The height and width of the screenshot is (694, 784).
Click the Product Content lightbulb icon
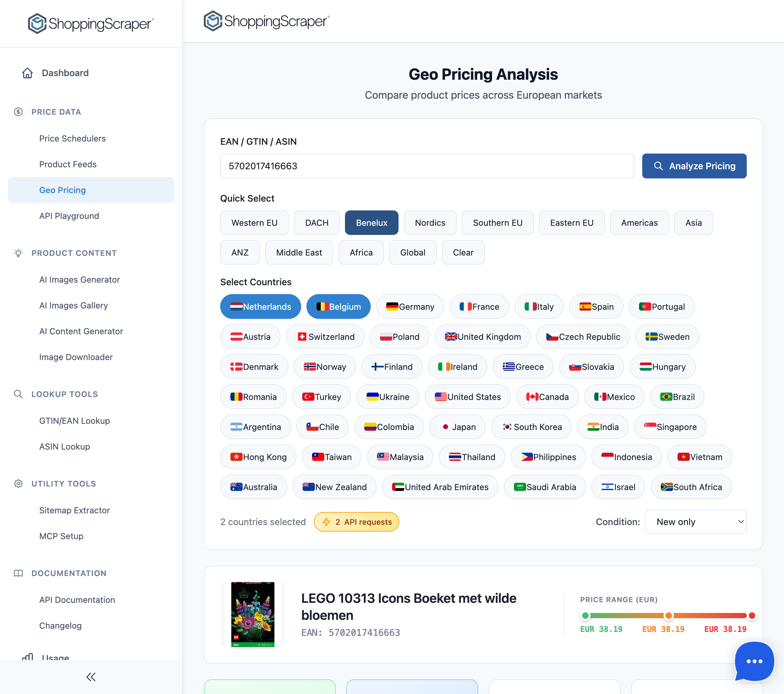tap(18, 253)
